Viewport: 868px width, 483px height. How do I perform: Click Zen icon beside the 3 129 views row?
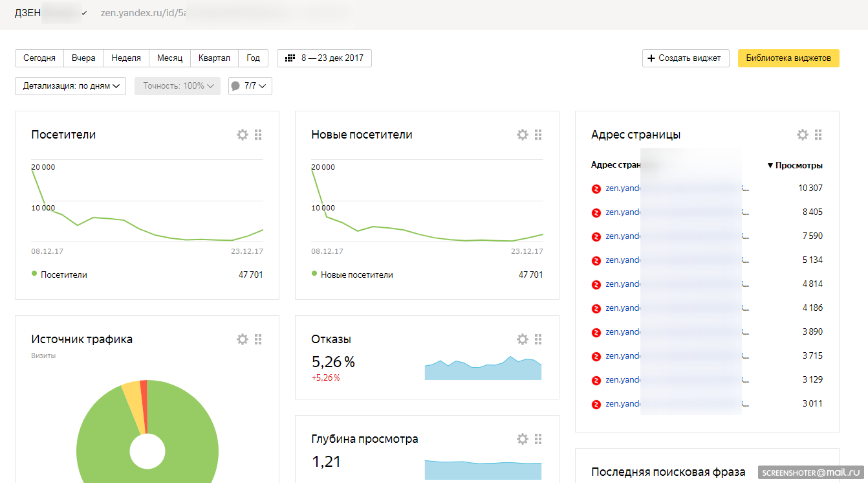[596, 381]
